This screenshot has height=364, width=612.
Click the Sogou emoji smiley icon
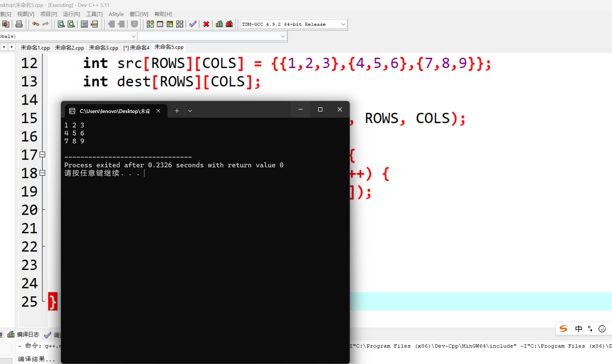602,329
